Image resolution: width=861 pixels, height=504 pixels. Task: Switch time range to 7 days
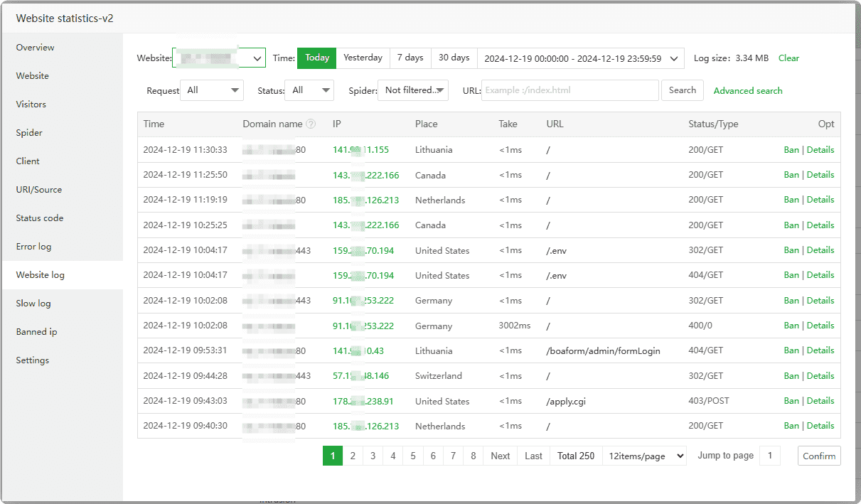tap(410, 58)
